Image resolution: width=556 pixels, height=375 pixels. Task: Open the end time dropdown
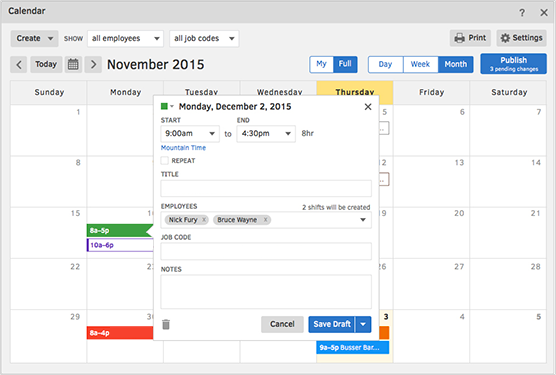click(266, 134)
